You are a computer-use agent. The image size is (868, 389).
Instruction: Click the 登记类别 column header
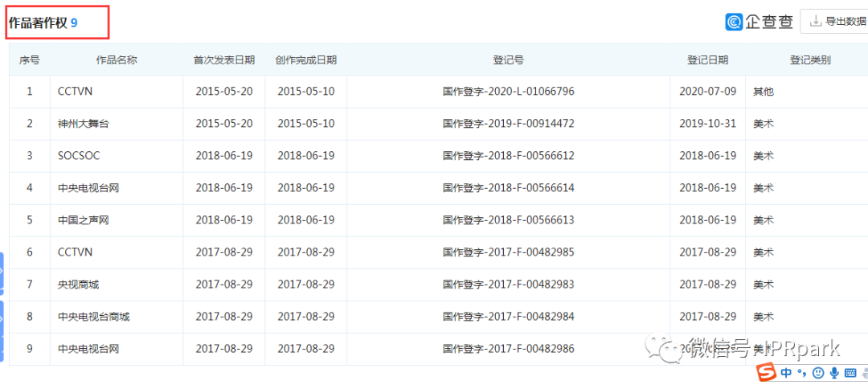pos(810,59)
